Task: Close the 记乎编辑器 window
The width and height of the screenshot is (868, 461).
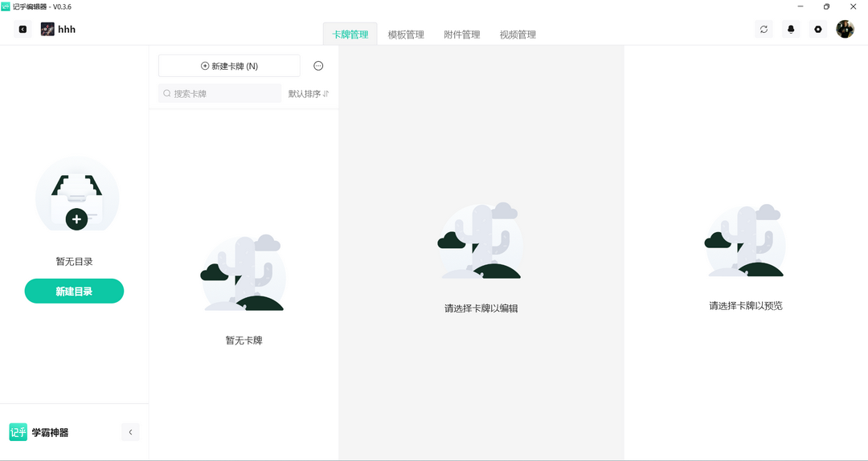Action: (x=853, y=6)
